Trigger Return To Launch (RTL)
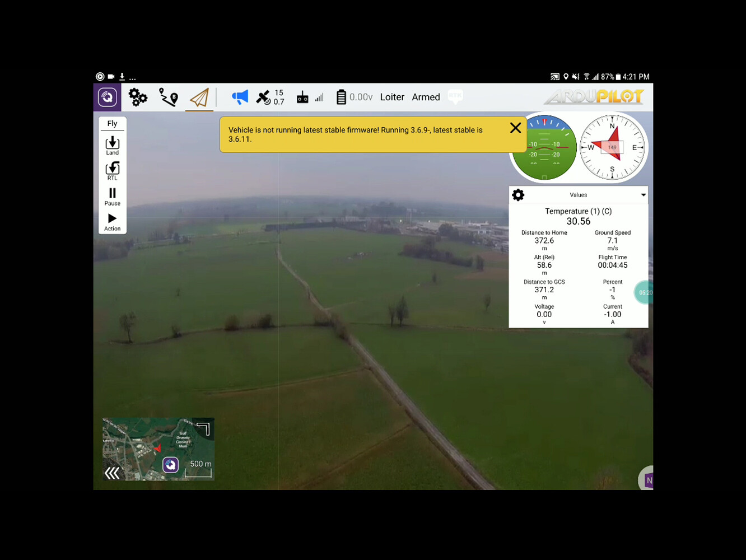The height and width of the screenshot is (560, 746). coord(113,171)
